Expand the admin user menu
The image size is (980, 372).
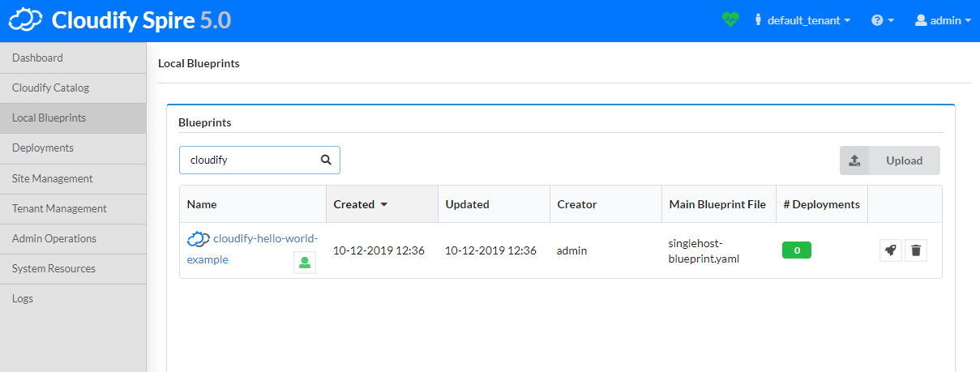[x=943, y=20]
